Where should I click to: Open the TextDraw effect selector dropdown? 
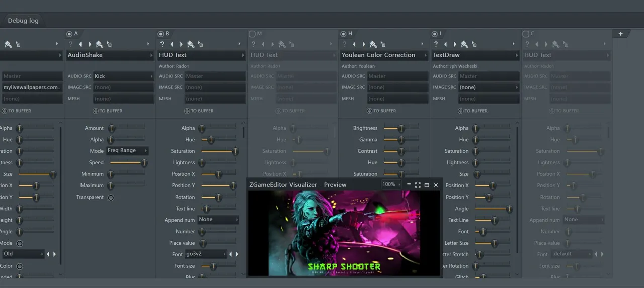475,55
